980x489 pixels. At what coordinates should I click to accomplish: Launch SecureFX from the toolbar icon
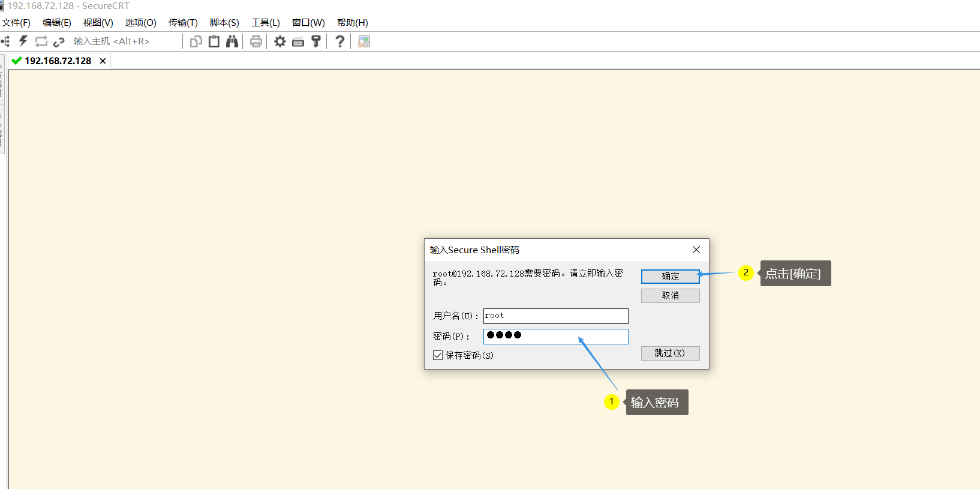[364, 41]
